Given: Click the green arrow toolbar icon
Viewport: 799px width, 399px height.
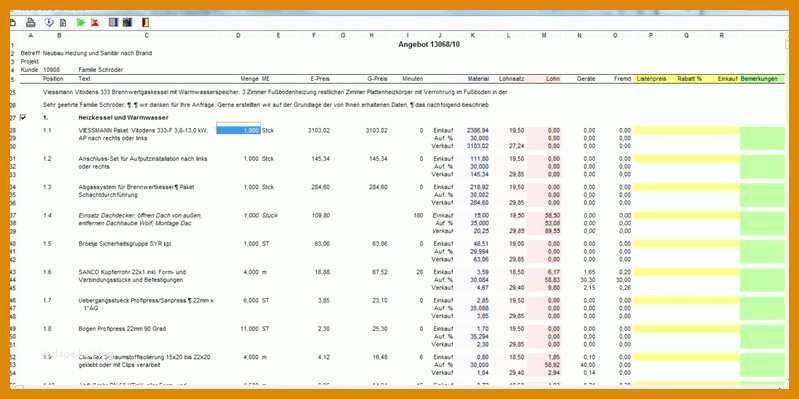Looking at the screenshot, I should [81, 22].
